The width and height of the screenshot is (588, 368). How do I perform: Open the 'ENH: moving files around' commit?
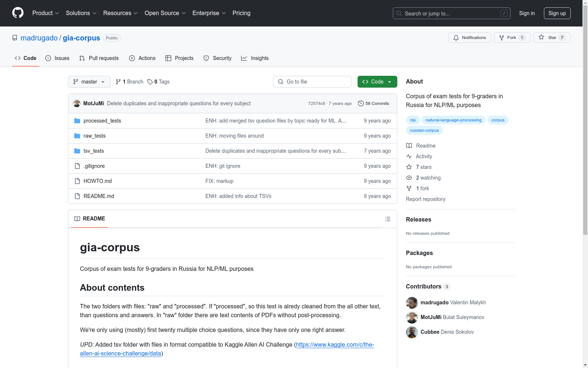(x=234, y=136)
